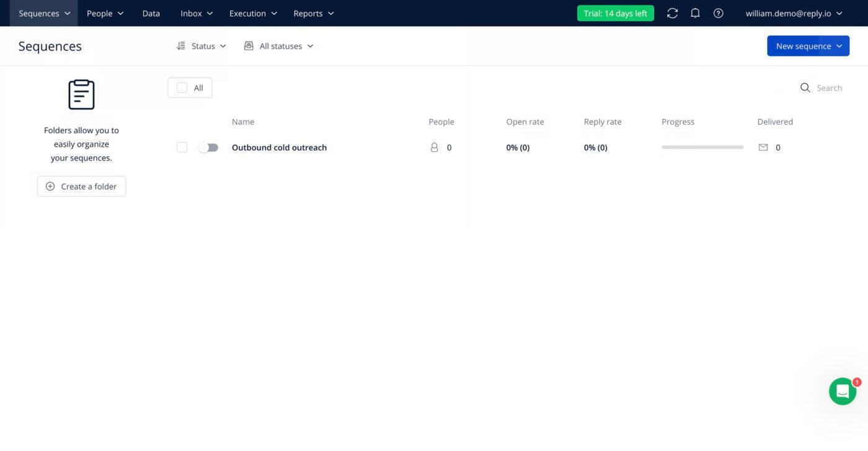
Task: Open the All statuses filter dropdown
Action: 279,46
